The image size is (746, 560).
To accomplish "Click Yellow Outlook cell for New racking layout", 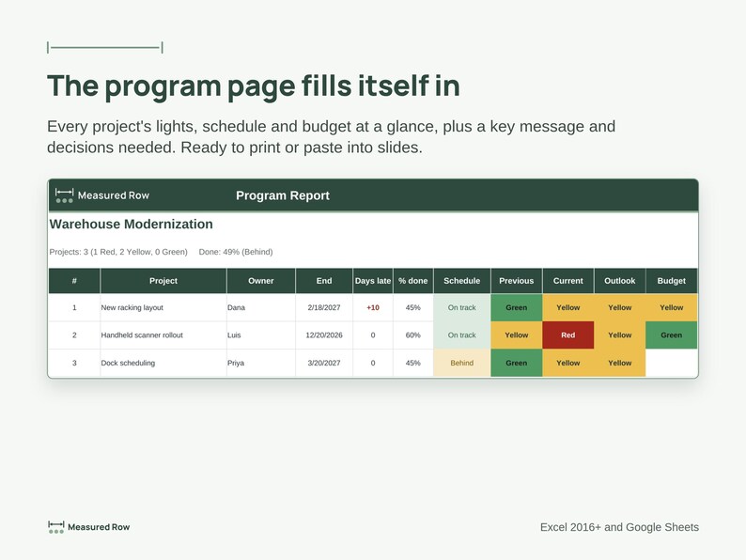I will pyautogui.click(x=619, y=307).
